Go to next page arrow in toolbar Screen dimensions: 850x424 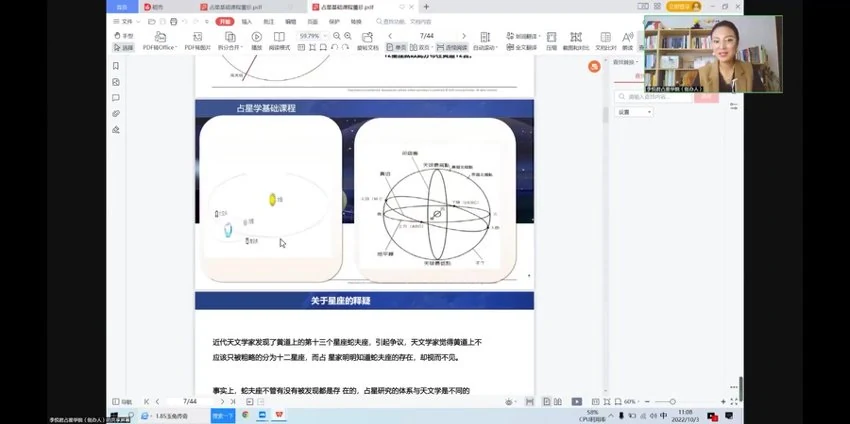463,36
